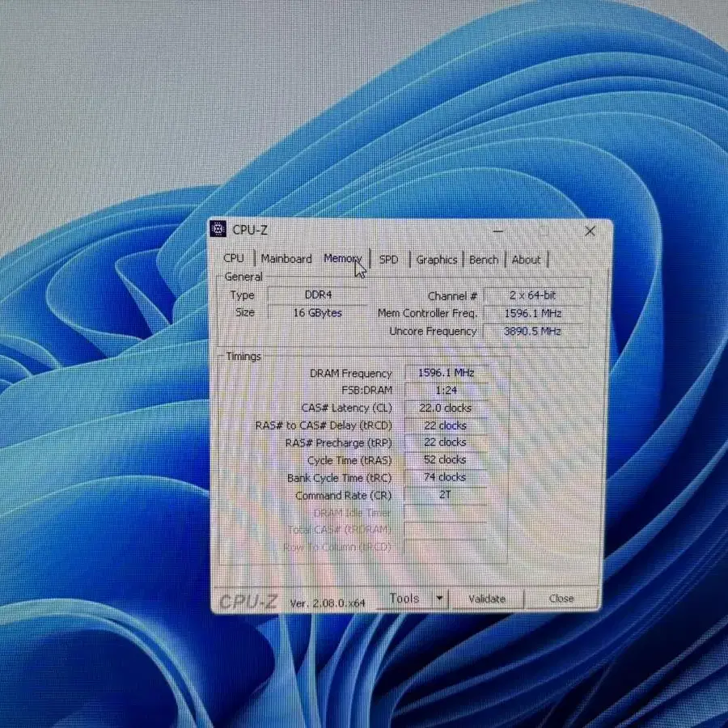Click the Size field showing 16 GBytes
This screenshot has width=728, height=728.
[x=318, y=312]
